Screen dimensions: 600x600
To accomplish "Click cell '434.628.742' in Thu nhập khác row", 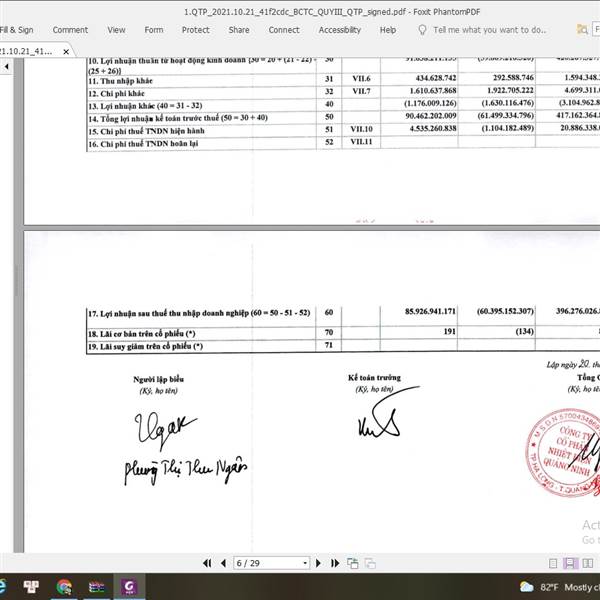I will click(435, 78).
